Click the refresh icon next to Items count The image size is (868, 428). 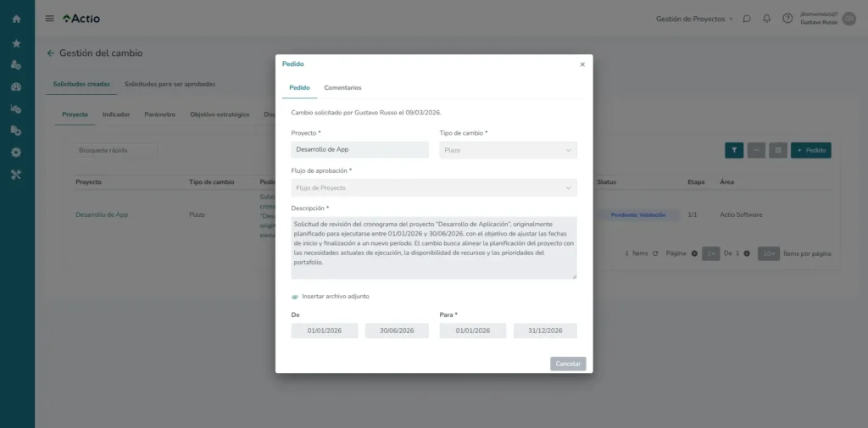[655, 253]
